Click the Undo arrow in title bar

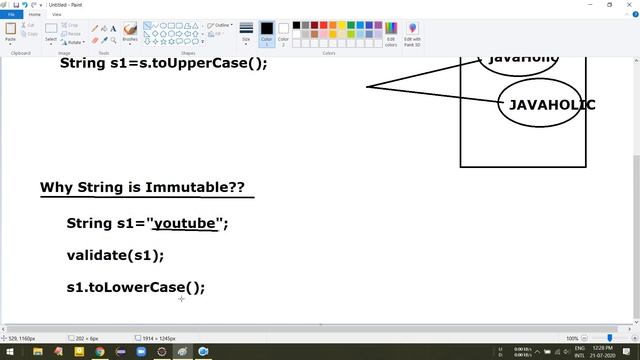(x=25, y=5)
